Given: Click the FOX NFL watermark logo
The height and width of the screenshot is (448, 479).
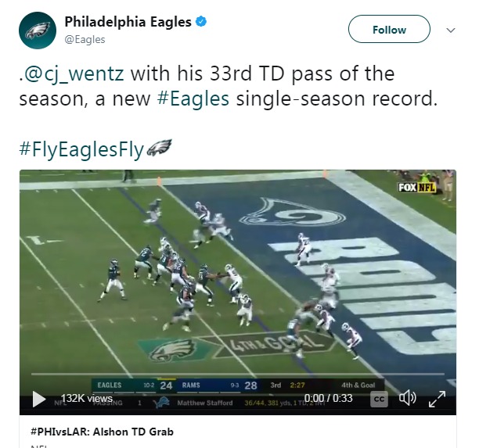Looking at the screenshot, I should click(x=416, y=187).
